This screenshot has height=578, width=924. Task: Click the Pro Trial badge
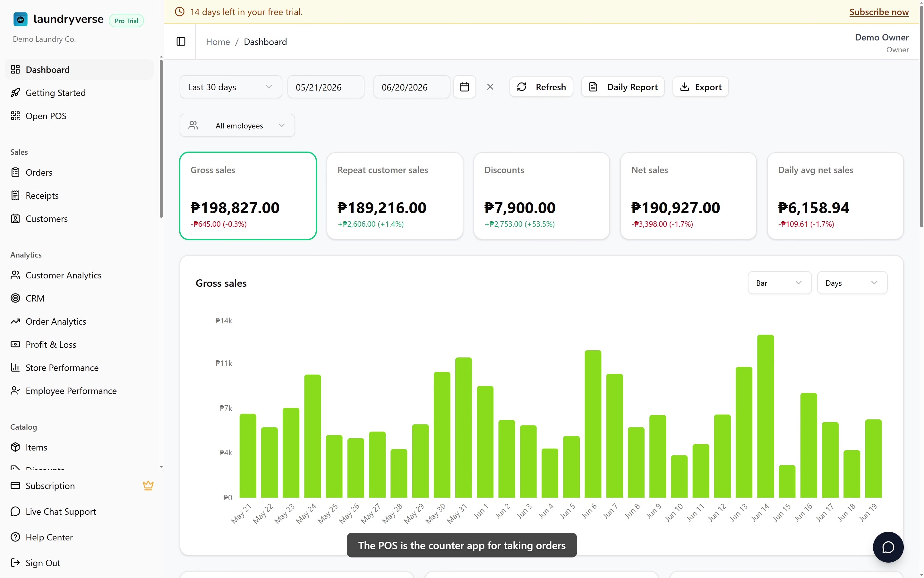(x=126, y=21)
